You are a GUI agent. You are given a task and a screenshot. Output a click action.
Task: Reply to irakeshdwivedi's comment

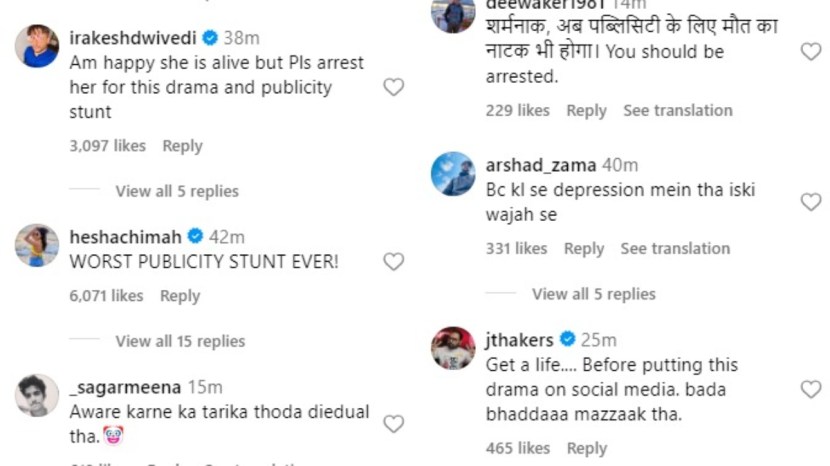pos(182,146)
